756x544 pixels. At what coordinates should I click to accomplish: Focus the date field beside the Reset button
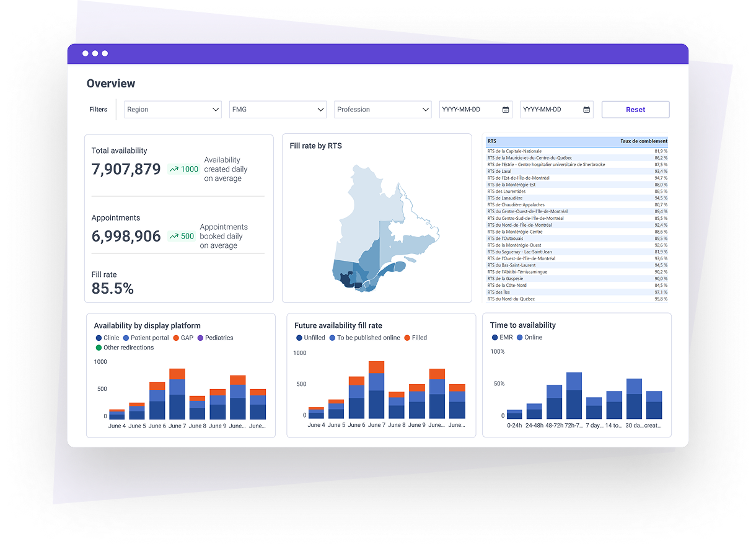coord(556,110)
